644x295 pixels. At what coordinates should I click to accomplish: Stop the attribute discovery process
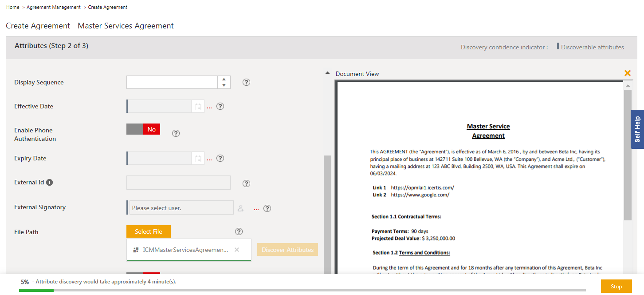coord(616,287)
